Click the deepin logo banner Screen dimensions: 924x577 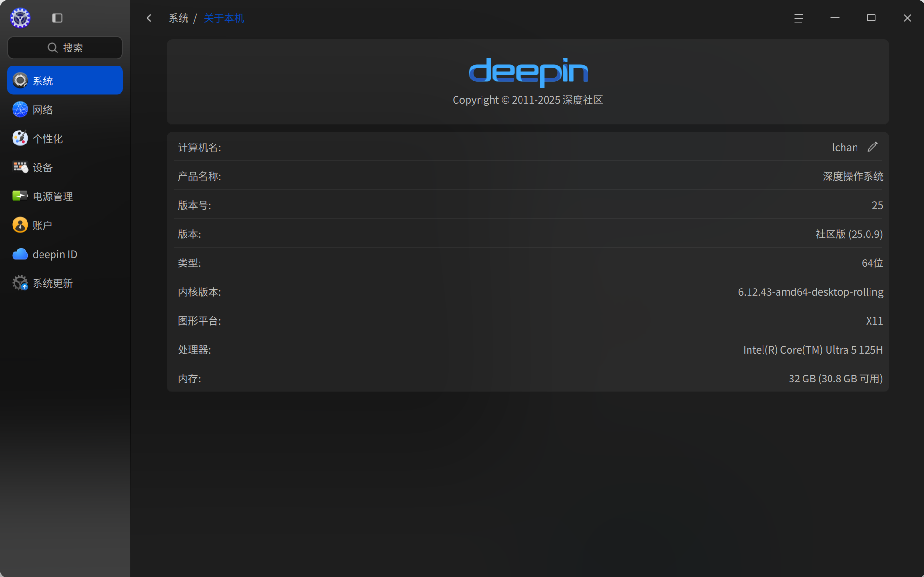(528, 72)
